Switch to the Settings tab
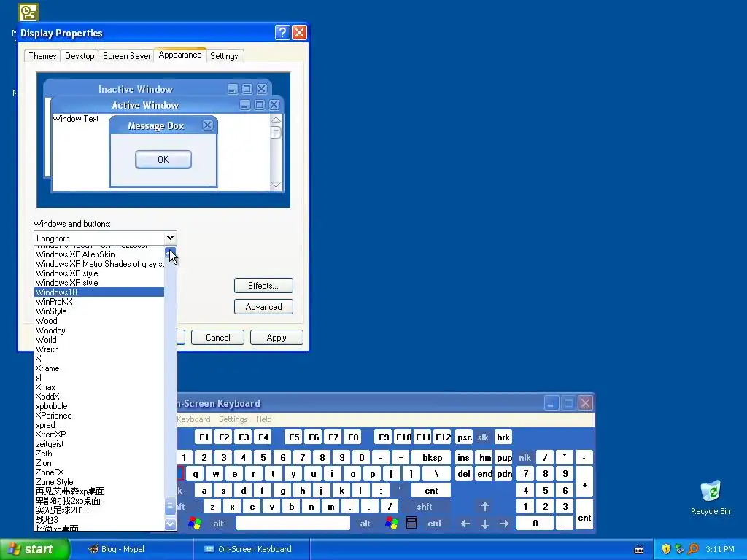Screen dimensions: 747x560 click(224, 56)
